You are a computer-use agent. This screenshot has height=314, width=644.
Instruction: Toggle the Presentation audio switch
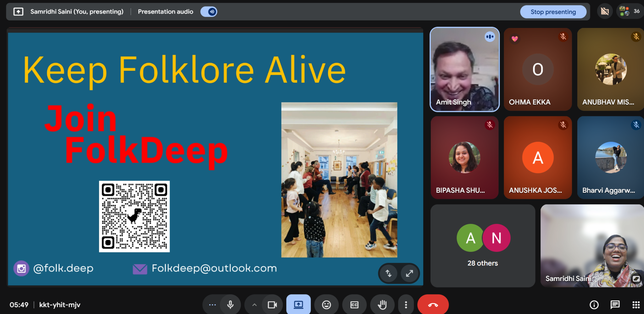(209, 12)
